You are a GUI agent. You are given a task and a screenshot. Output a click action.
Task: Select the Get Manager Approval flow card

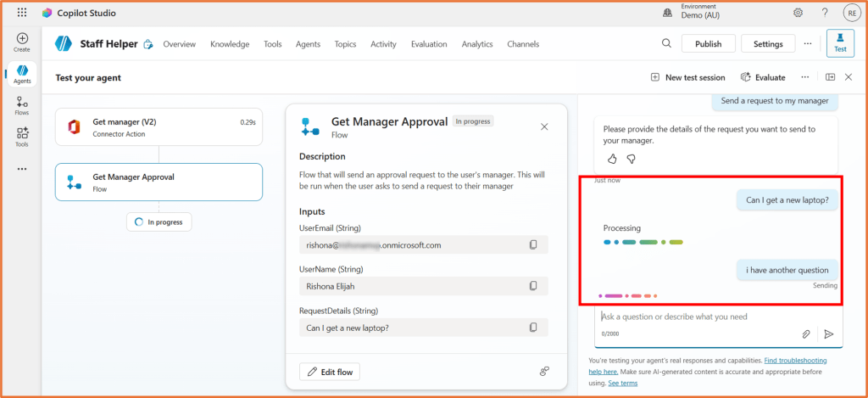pyautogui.click(x=159, y=182)
